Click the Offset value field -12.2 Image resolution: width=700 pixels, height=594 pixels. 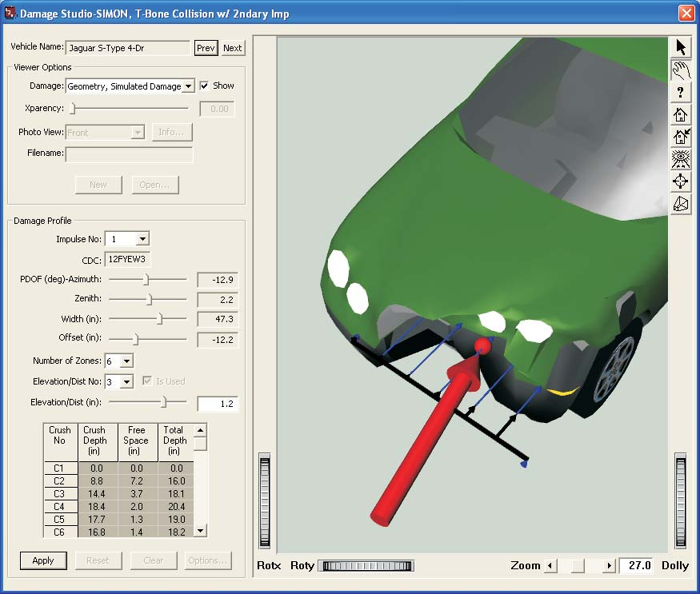click(x=218, y=340)
